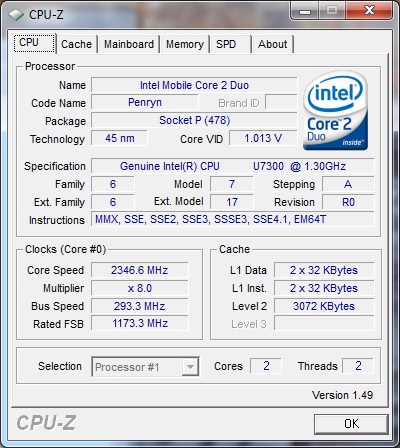400x448 pixels.
Task: Select the Specification text field
Action: (233, 166)
